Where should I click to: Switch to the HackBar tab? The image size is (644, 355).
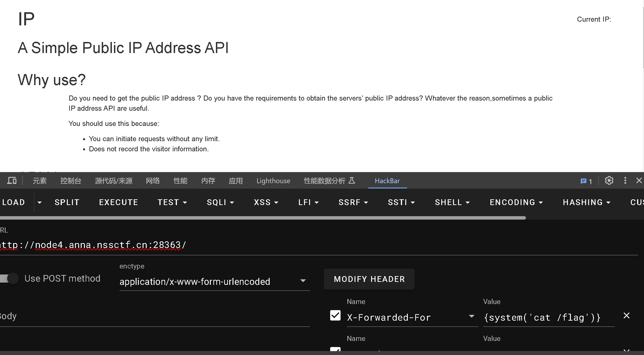(387, 181)
